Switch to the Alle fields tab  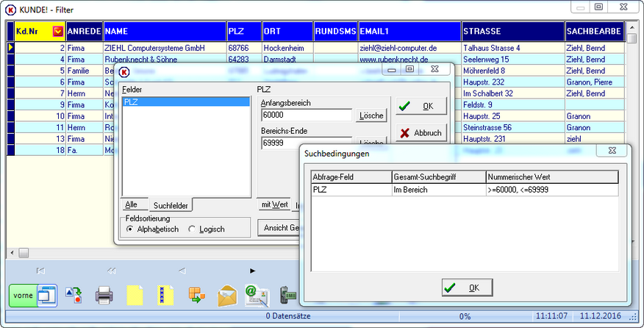pyautogui.click(x=132, y=204)
